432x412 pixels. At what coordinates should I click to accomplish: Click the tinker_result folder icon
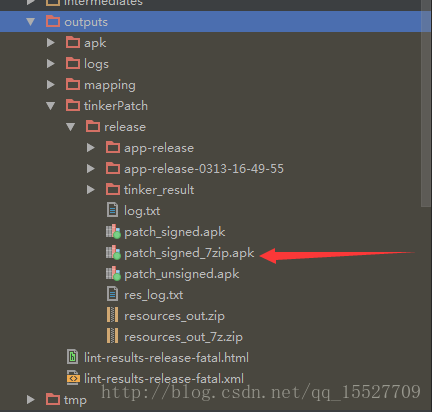(113, 189)
